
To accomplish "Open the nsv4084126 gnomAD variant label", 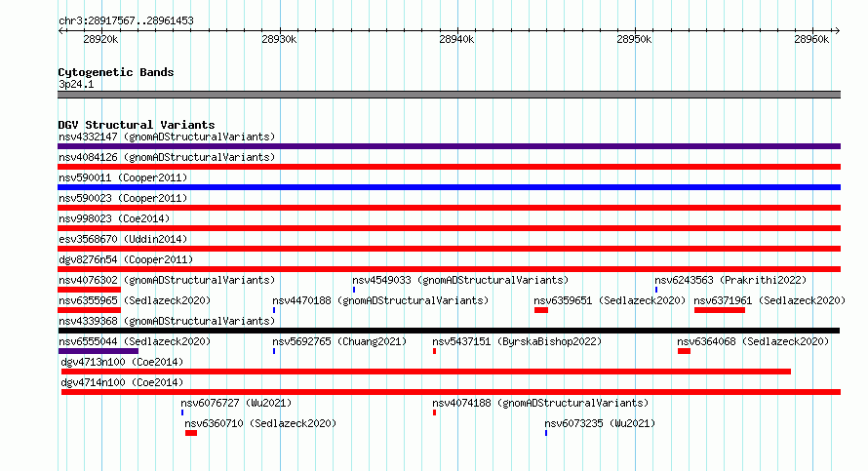I will tap(167, 157).
